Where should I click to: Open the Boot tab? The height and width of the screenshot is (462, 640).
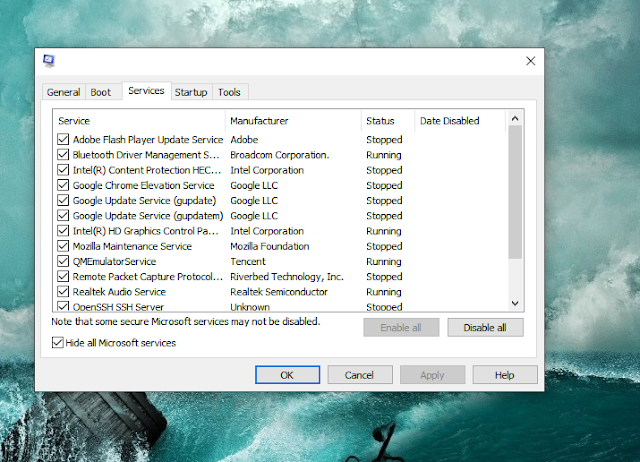click(100, 92)
